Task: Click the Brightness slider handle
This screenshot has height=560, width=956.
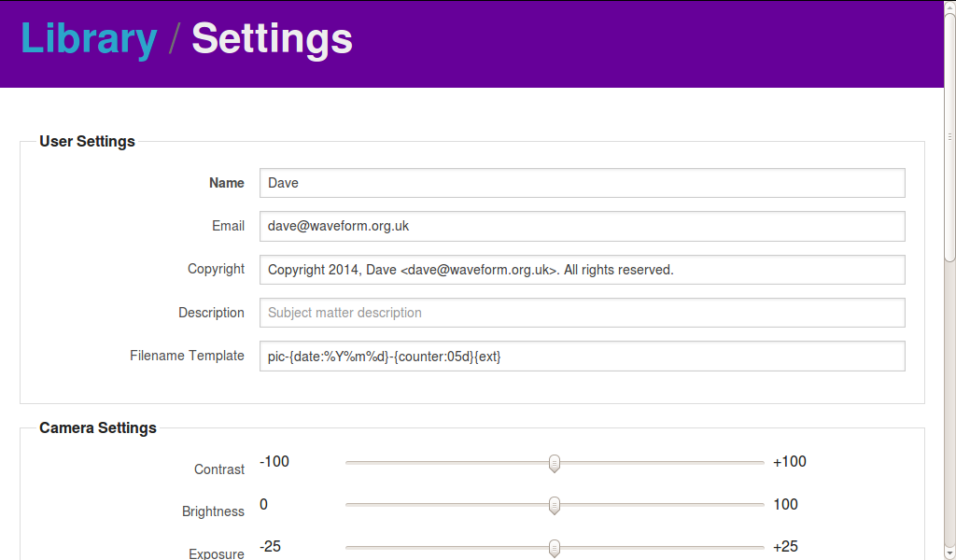Action: coord(555,505)
